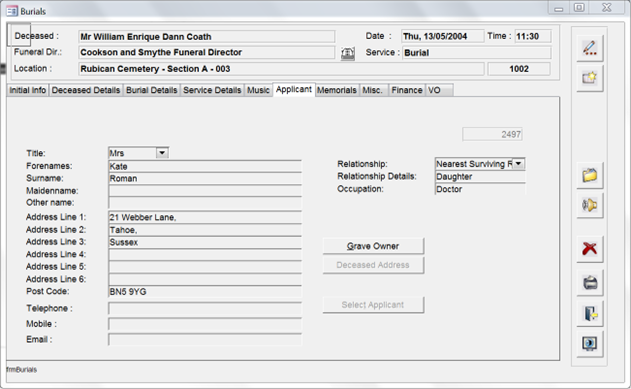
Task: Expand the Relationship dropdown
Action: [x=519, y=164]
